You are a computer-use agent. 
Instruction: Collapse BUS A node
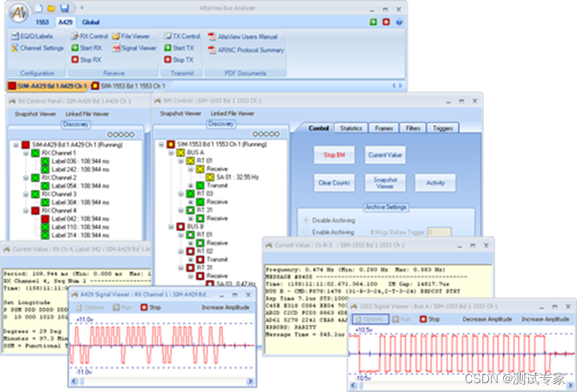171,153
